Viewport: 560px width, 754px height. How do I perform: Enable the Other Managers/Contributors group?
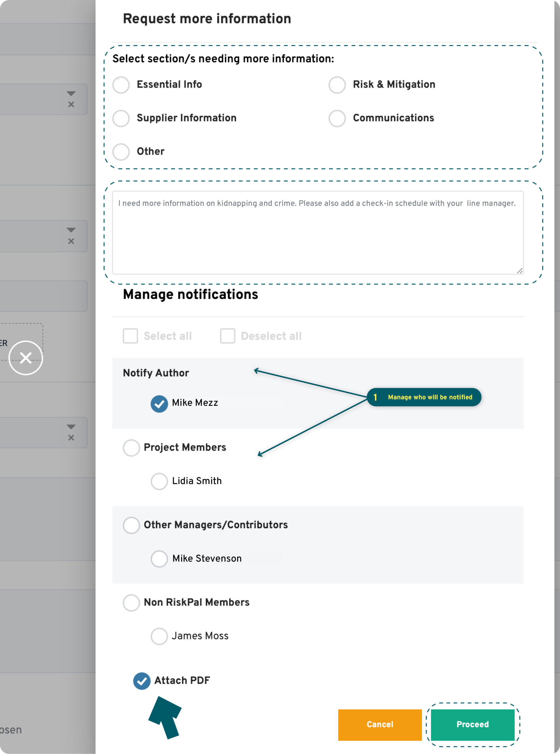(x=131, y=525)
